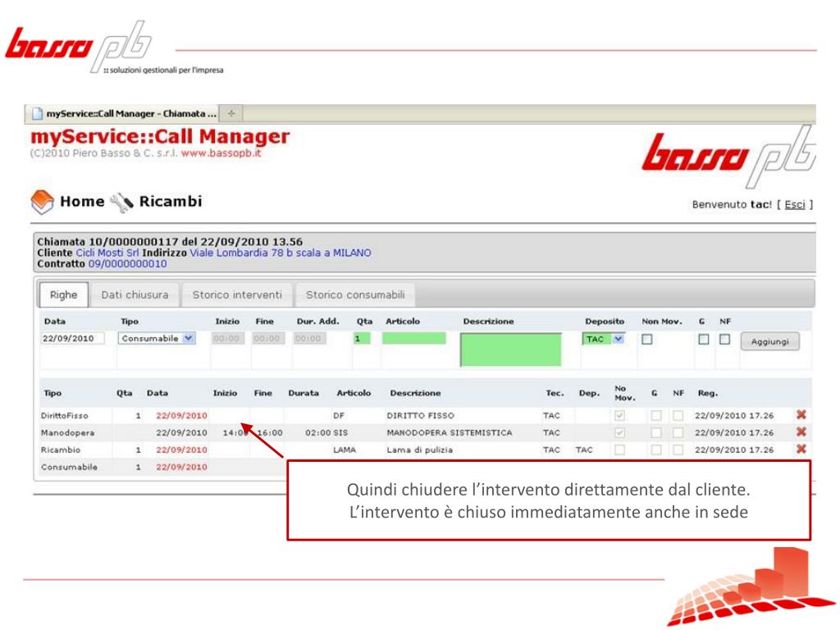Toggle No Mov. checkbox on Ricambio row

620,450
